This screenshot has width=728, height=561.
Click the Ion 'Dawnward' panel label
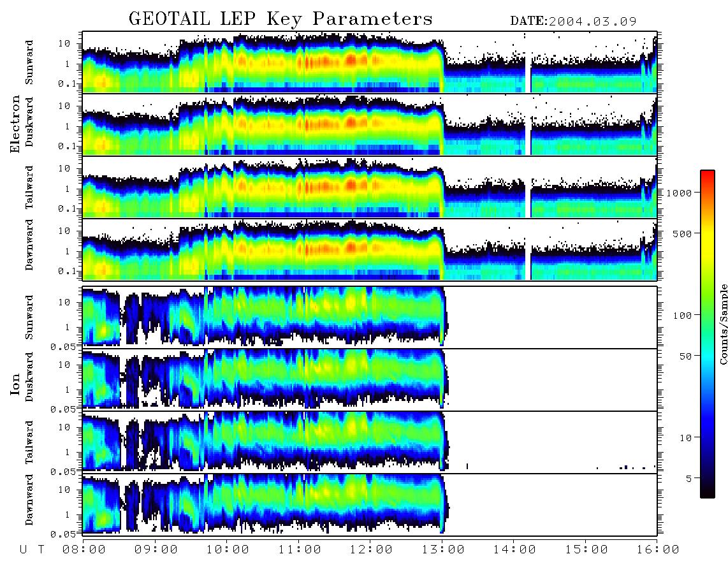pyautogui.click(x=29, y=500)
